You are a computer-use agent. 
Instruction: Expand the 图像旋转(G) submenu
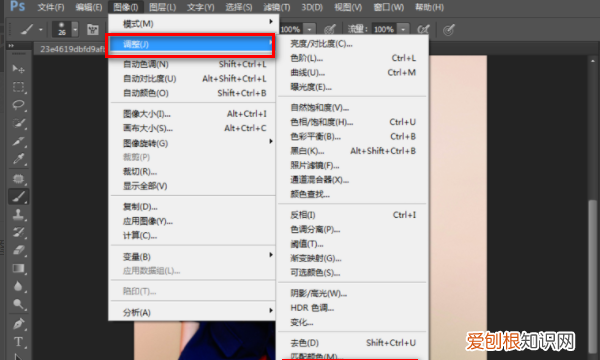[x=194, y=143]
